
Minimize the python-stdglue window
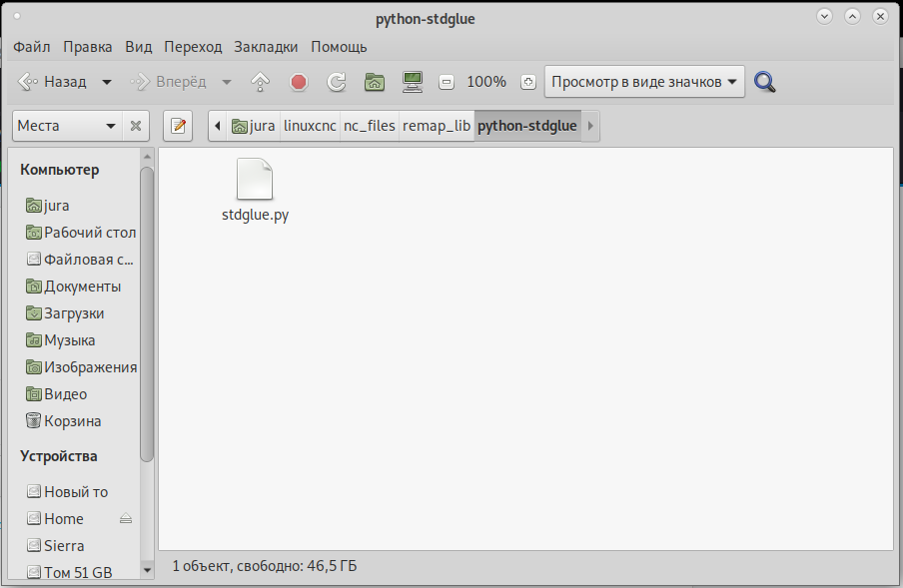pyautogui.click(x=824, y=16)
